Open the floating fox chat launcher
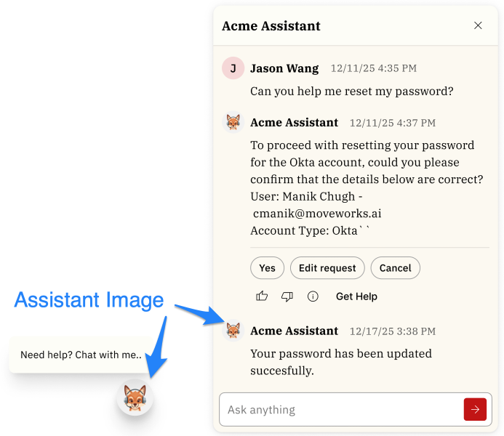 [135, 397]
